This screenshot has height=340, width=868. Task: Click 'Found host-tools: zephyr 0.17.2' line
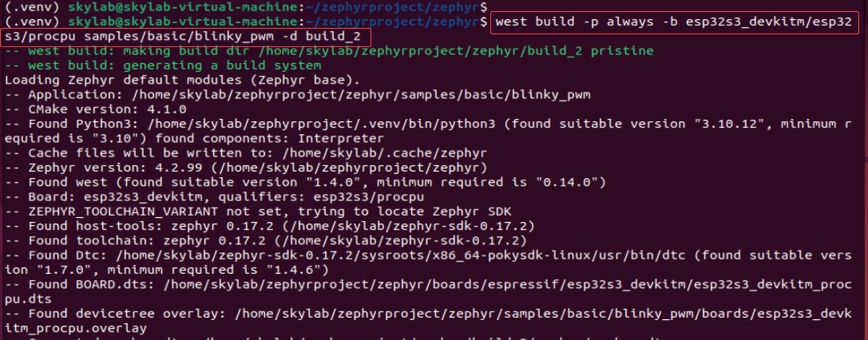tap(270, 226)
